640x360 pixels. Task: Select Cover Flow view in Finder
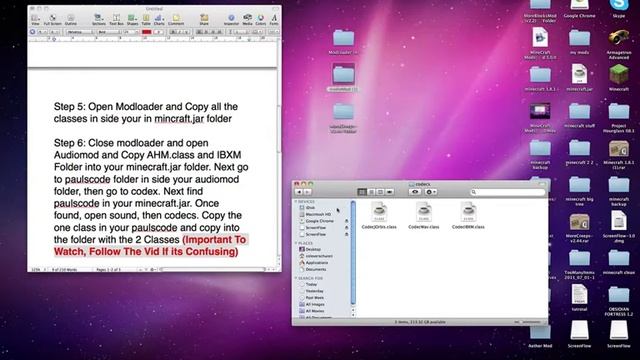coord(389,192)
